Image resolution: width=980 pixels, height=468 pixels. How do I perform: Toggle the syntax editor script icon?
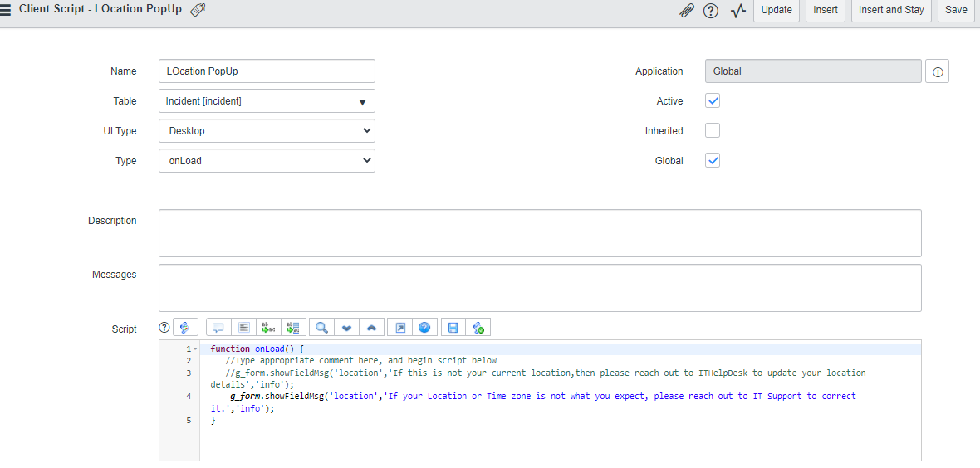coord(185,327)
